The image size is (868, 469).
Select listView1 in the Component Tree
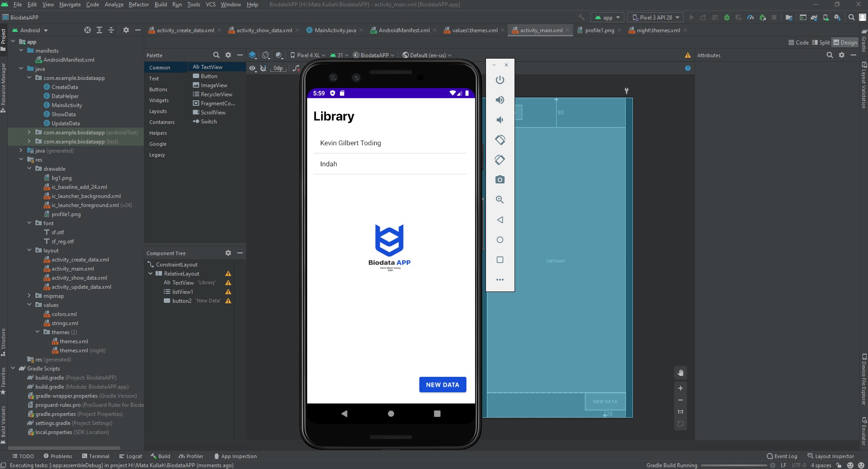click(181, 291)
